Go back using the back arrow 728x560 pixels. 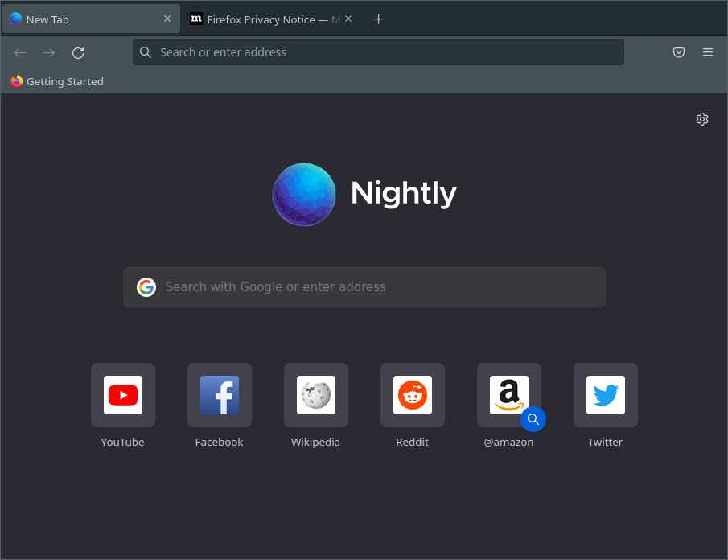[x=20, y=53]
